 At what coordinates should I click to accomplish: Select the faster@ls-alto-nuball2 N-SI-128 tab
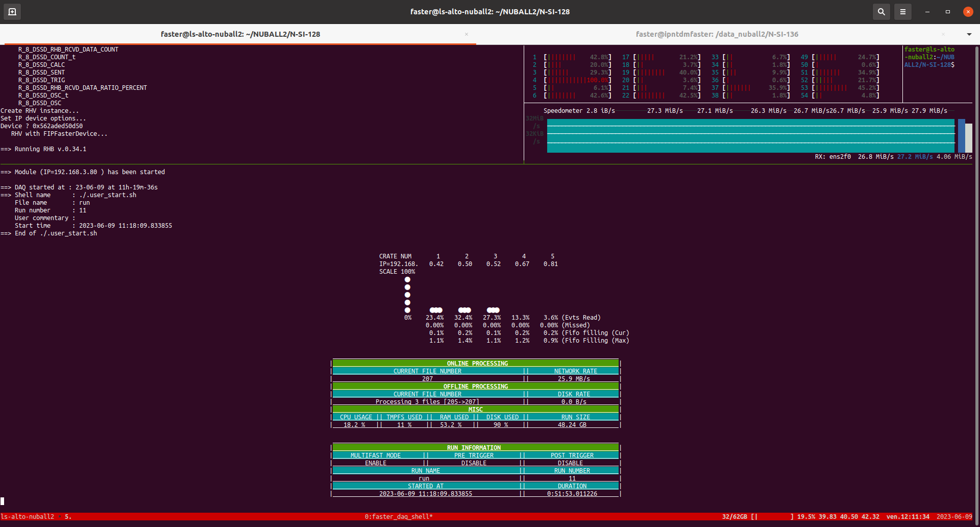click(x=240, y=34)
